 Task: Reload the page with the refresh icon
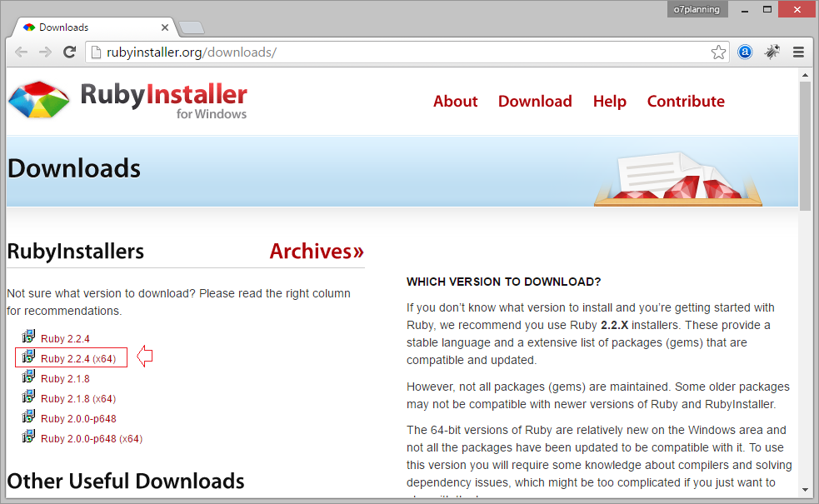pyautogui.click(x=69, y=52)
